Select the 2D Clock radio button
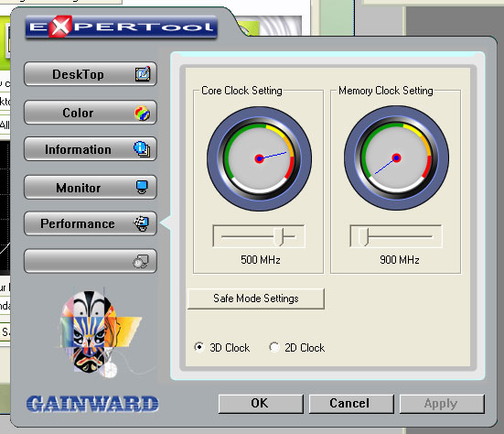This screenshot has height=434, width=504. (274, 347)
